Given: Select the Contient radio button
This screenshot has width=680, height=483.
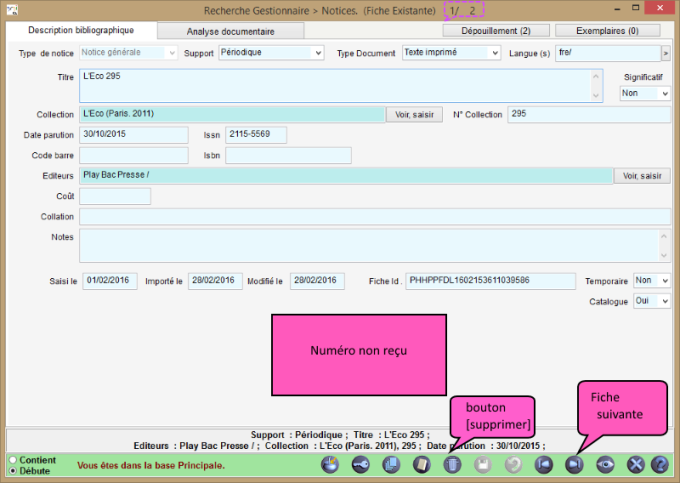Looking at the screenshot, I should (x=12, y=460).
